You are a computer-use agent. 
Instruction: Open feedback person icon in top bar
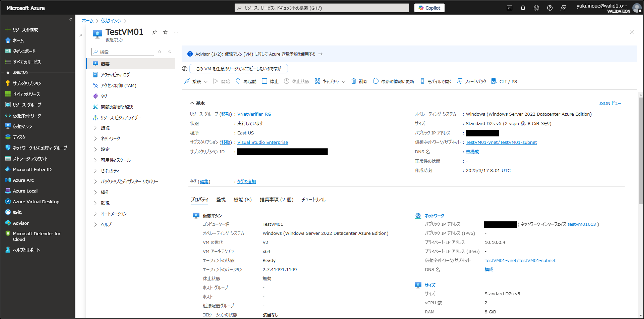tap(563, 8)
